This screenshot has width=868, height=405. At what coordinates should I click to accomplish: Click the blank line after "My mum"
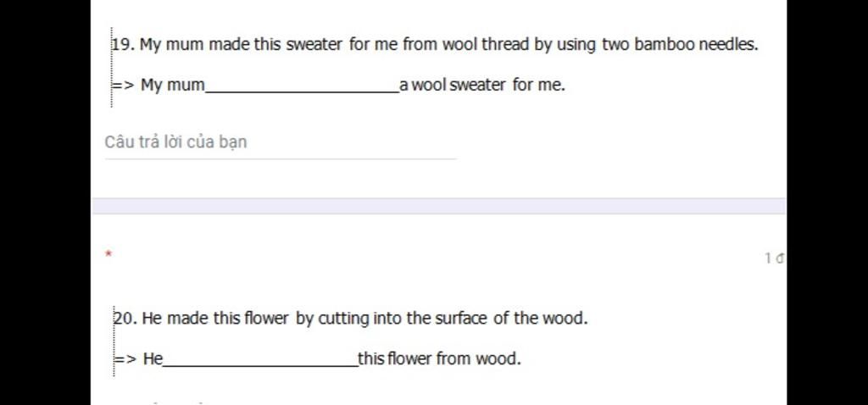coord(302,86)
